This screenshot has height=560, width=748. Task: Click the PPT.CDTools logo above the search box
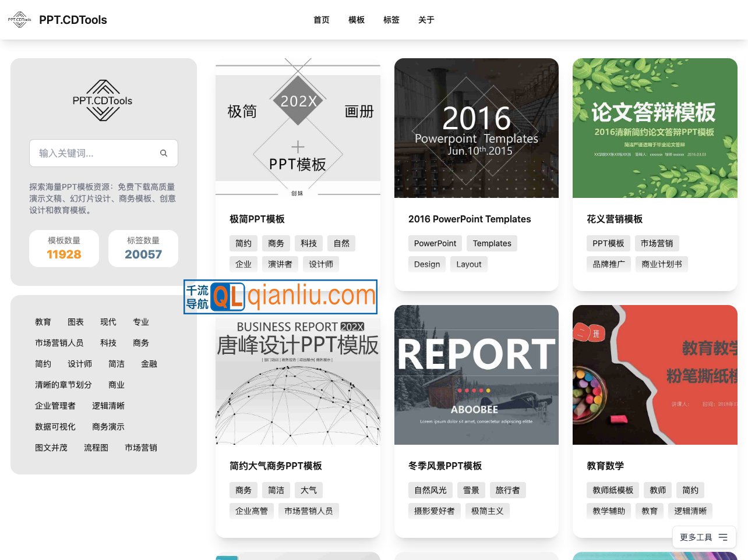click(x=103, y=100)
